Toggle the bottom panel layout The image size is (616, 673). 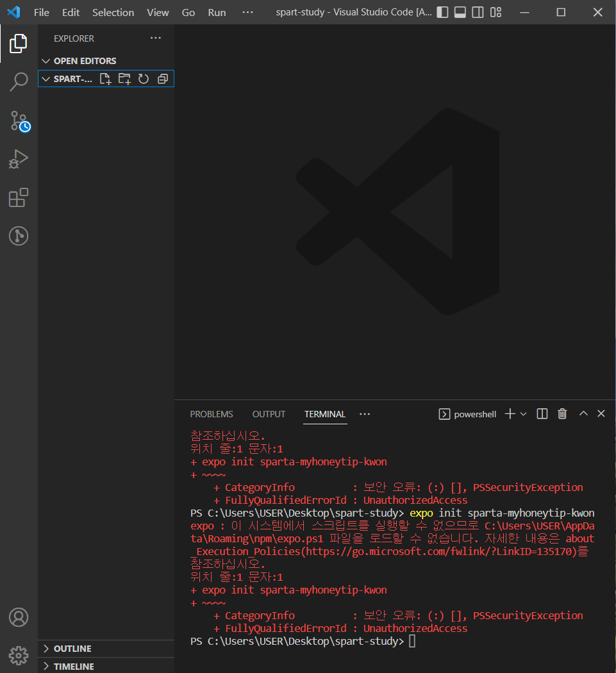[x=460, y=12]
